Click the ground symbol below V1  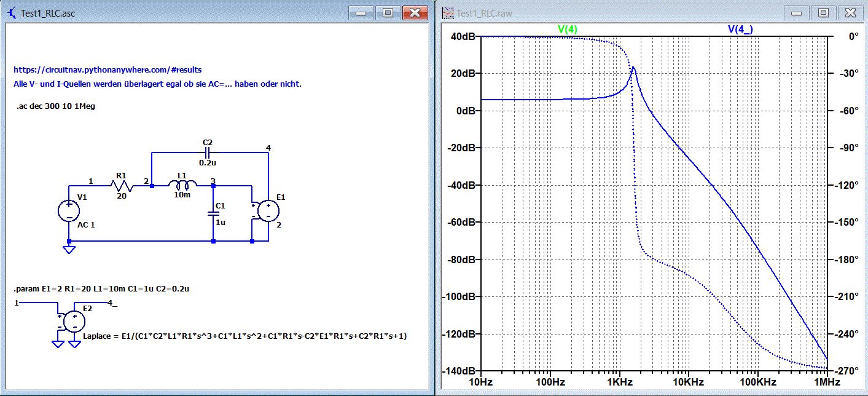(68, 248)
